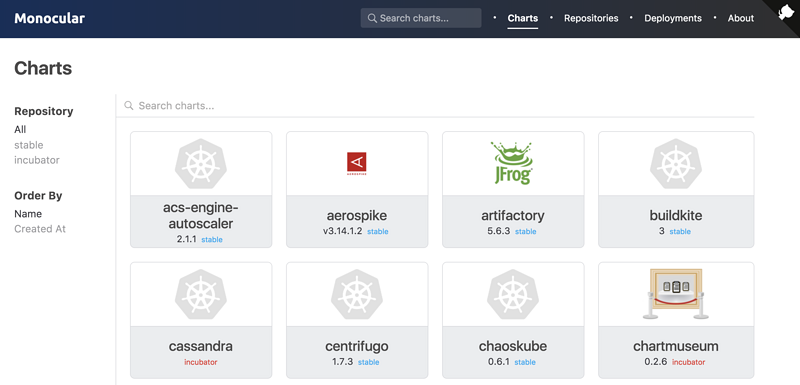Click the chartmuseum gallery icon

pos(676,294)
